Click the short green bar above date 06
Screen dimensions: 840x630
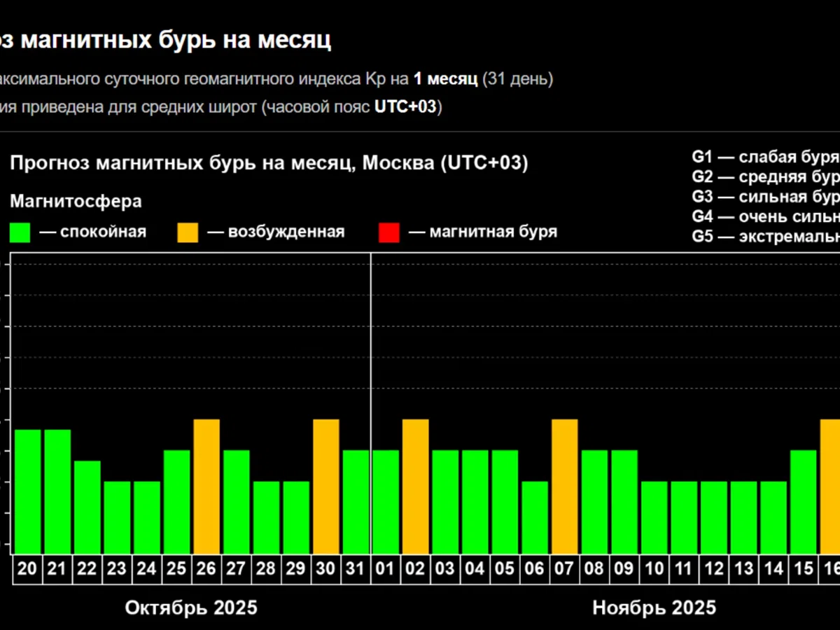[535, 517]
